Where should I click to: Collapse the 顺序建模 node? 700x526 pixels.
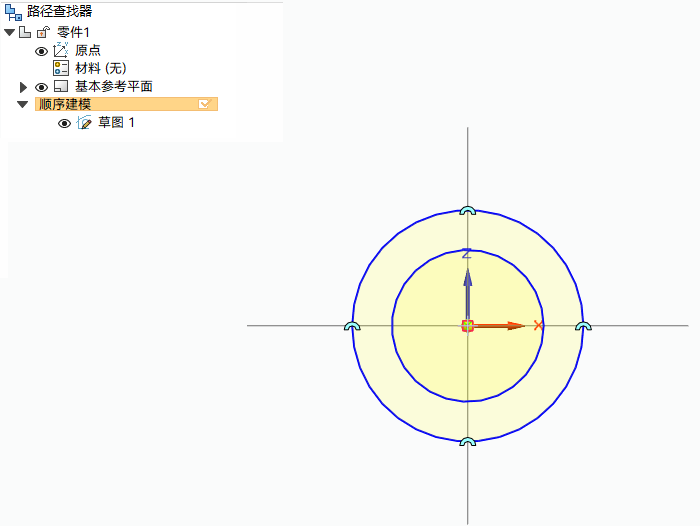(x=22, y=104)
